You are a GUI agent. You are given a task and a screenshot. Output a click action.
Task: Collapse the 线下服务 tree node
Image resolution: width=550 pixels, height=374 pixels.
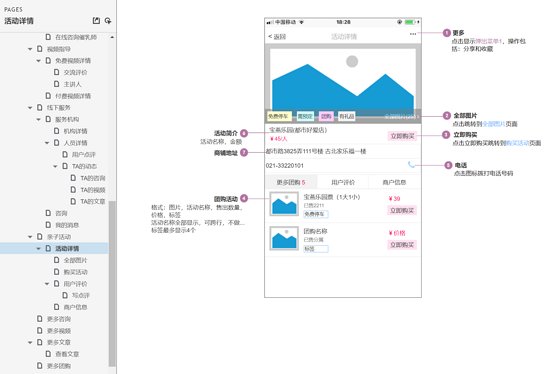(x=30, y=108)
